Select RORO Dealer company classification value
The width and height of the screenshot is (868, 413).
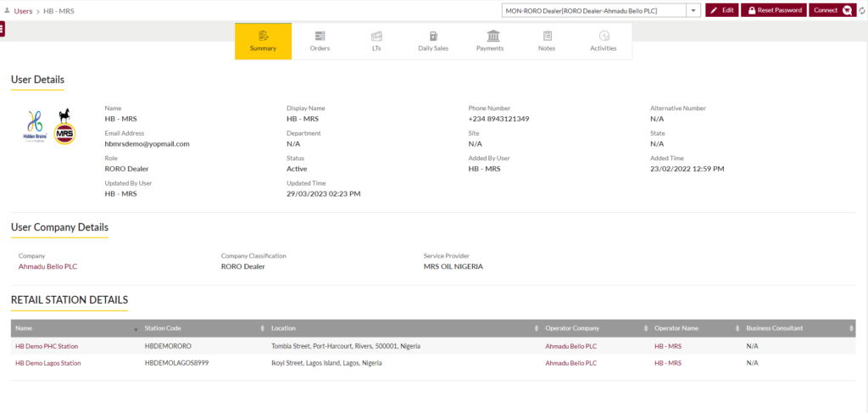(243, 266)
